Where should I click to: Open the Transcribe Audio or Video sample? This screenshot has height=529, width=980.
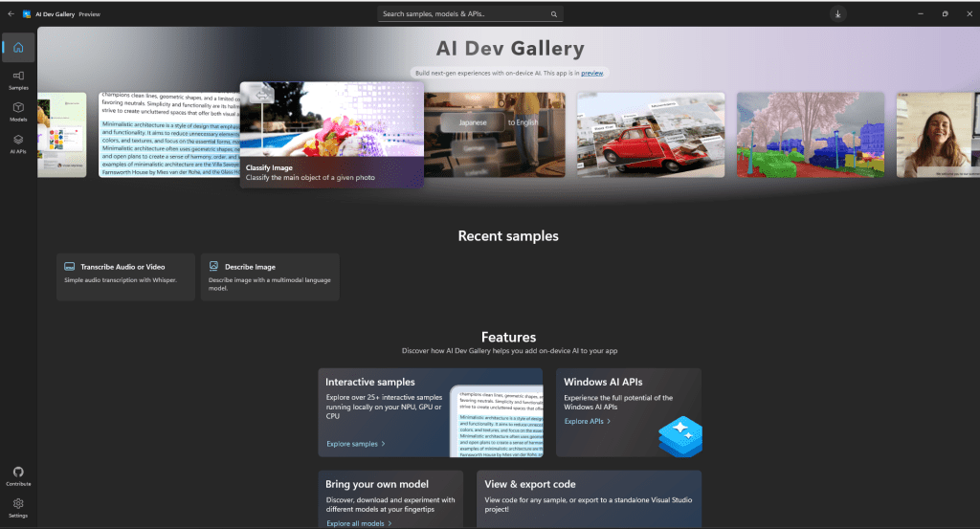point(125,277)
